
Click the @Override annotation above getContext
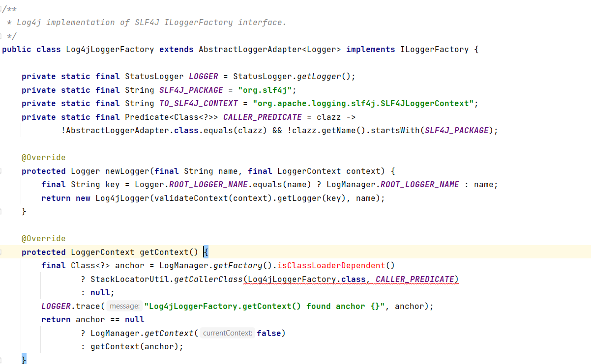click(43, 239)
